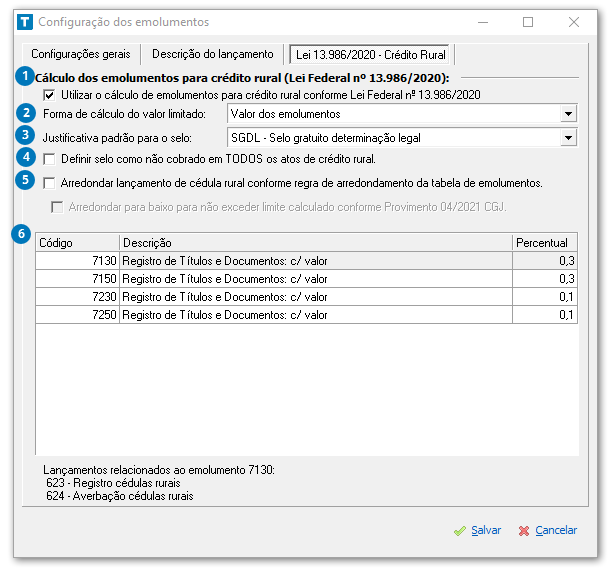Minimize the Configuração dos emolumentos window
The width and height of the screenshot is (611, 571).
click(483, 22)
